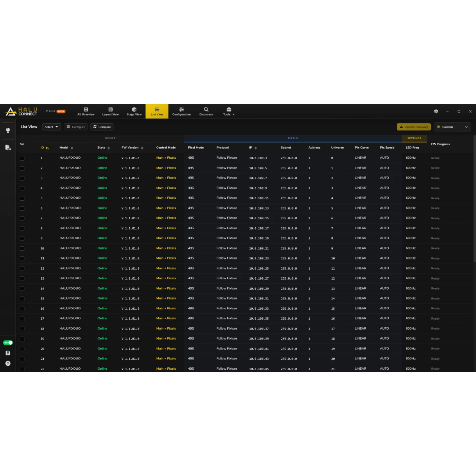Click the Pix Curve column header
Screen dimensions: 476x476
click(361, 148)
